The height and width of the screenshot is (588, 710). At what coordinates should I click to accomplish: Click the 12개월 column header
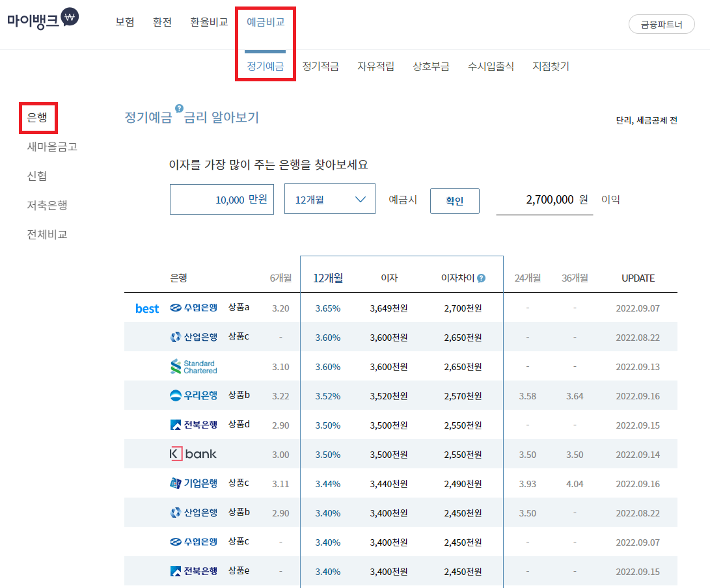[328, 278]
